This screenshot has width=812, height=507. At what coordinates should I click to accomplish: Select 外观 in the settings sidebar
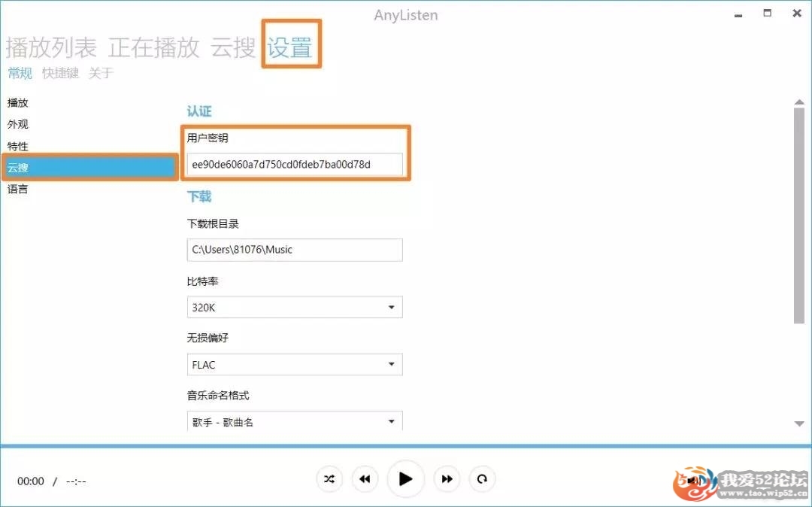point(17,124)
